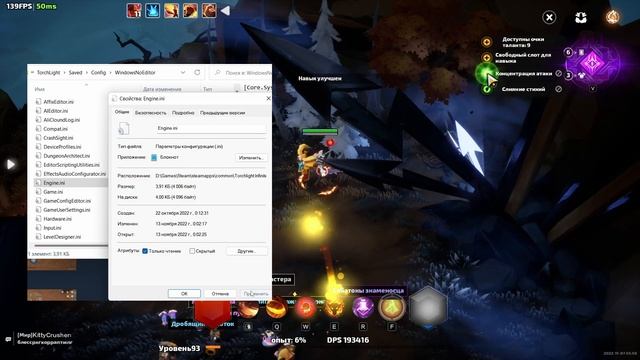Open the inbox tray icon in the top right
640x360 pixels.
(x=581, y=17)
